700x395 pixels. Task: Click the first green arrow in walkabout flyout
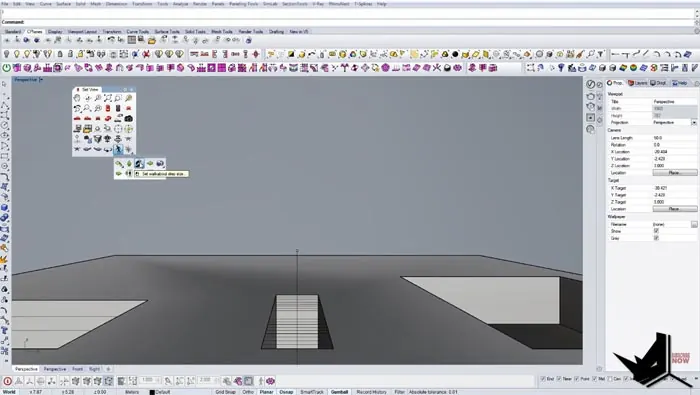(119, 164)
